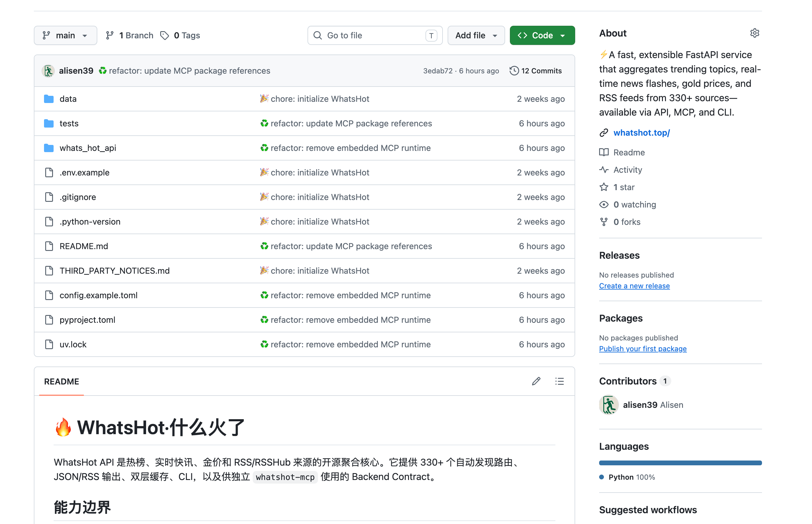
Task: Open the alisen39 author link in commit header
Action: (x=76, y=71)
